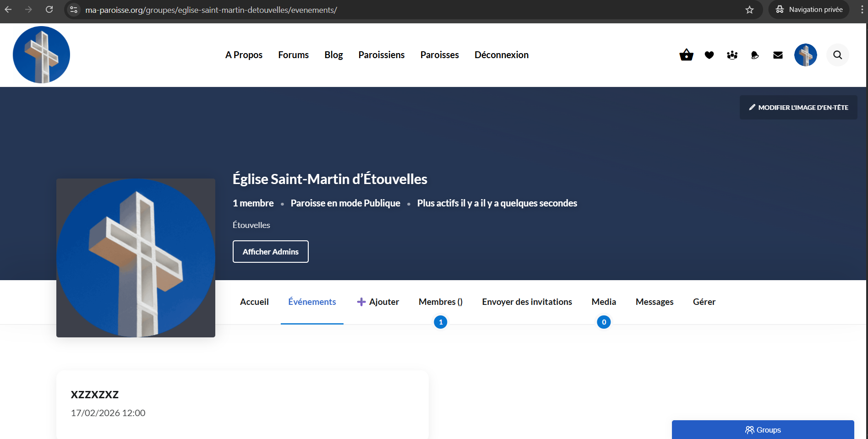Image resolution: width=868 pixels, height=439 pixels.
Task: Reload the page in the browser
Action: point(49,10)
